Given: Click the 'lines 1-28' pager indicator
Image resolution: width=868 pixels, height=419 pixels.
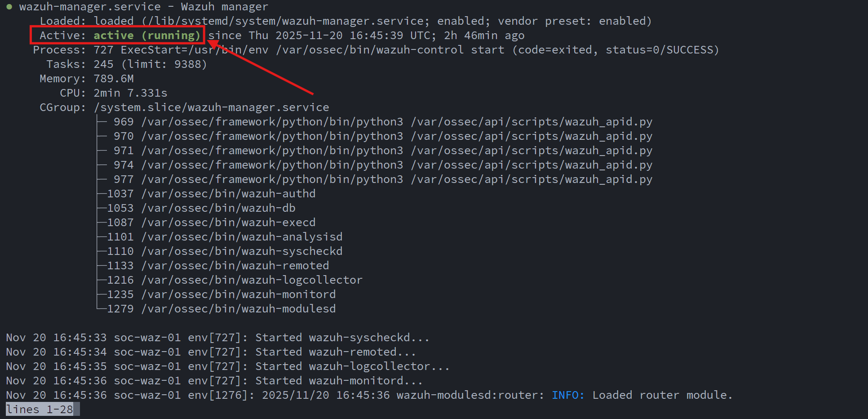Looking at the screenshot, I should pyautogui.click(x=40, y=410).
